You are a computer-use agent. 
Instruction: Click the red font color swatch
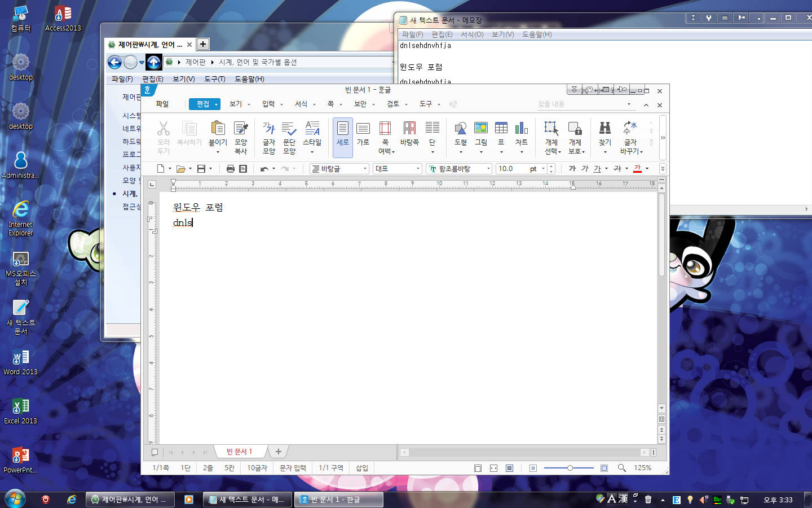point(638,169)
